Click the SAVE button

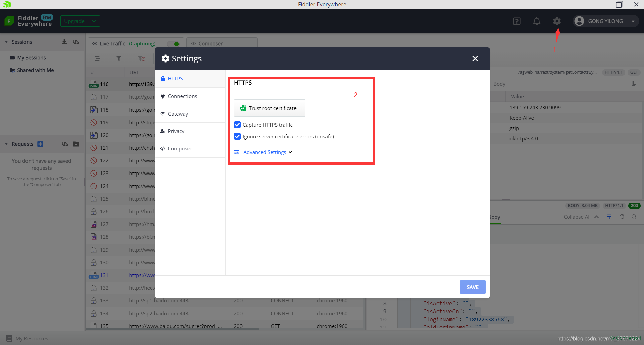point(472,287)
